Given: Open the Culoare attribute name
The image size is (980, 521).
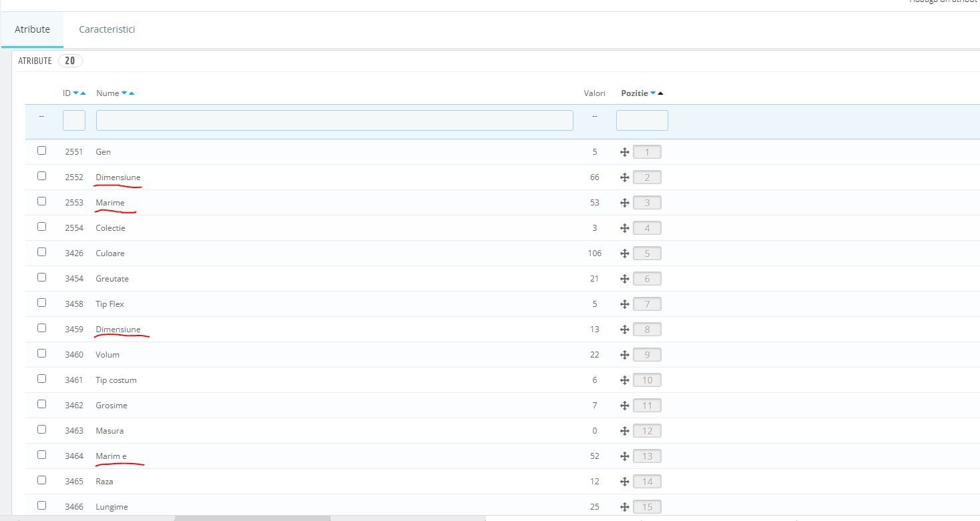Looking at the screenshot, I should click(x=110, y=253).
